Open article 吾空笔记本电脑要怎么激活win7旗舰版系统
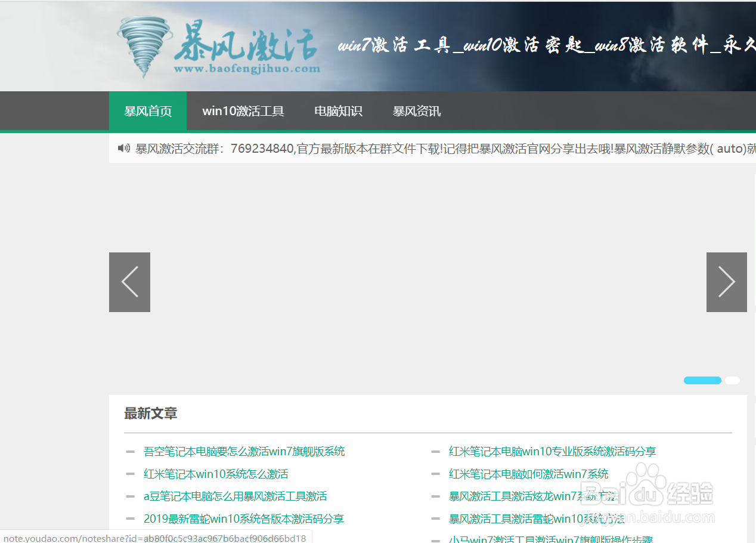 [244, 452]
